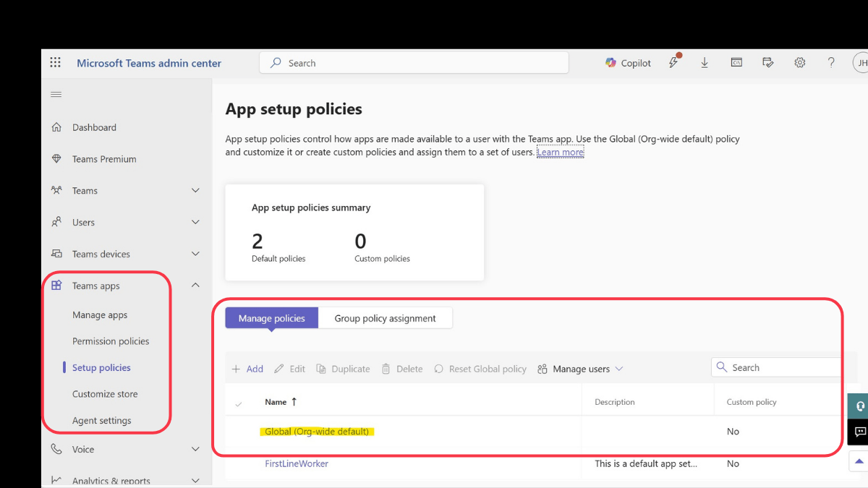Viewport: 868px width, 488px height.
Task: Collapse navigation with hamburger icon
Action: pos(56,95)
